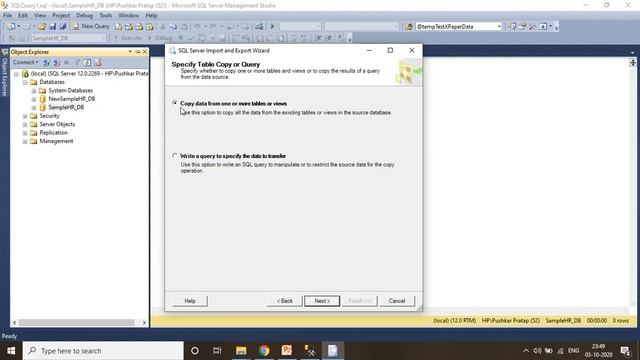Click the Analysis Services DMX Query icon
640x360 pixels.
pyautogui.click(x=139, y=27)
